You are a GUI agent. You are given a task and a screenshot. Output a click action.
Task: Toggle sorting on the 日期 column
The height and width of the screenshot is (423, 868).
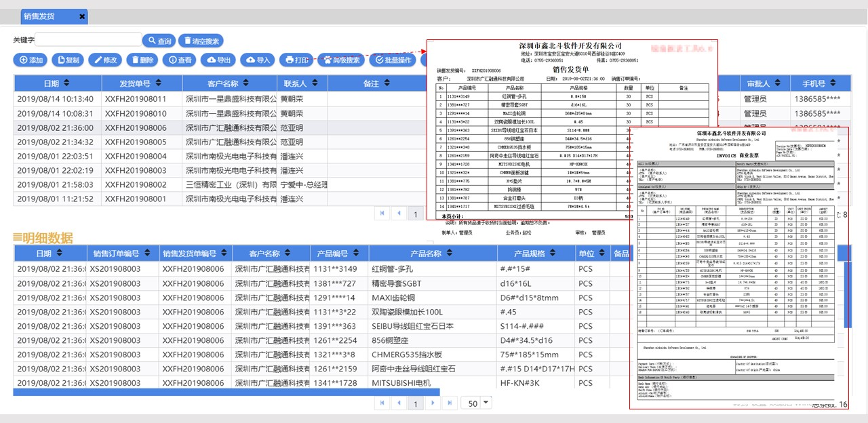point(56,82)
